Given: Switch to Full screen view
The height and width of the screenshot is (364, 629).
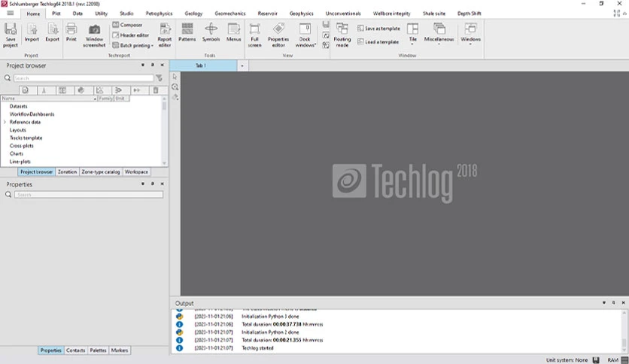Looking at the screenshot, I should point(254,35).
